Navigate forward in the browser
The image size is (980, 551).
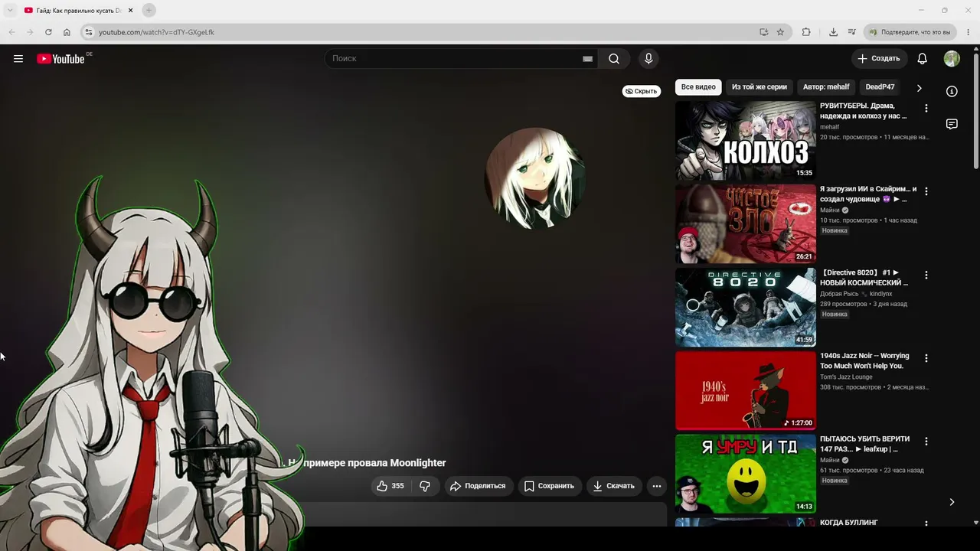pyautogui.click(x=30, y=32)
